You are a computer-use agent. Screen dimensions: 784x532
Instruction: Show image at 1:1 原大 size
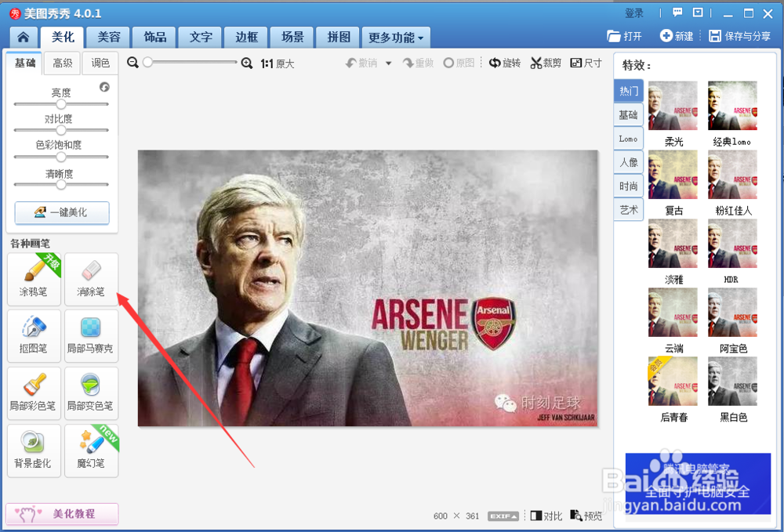click(278, 63)
